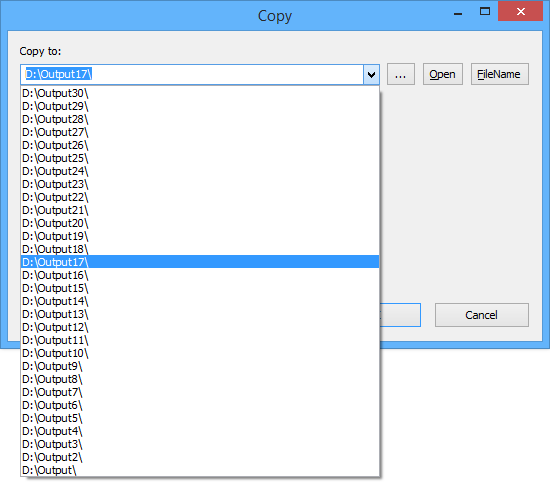Click the browse folder "..." button
Screen dimensions: 550x482
click(401, 74)
